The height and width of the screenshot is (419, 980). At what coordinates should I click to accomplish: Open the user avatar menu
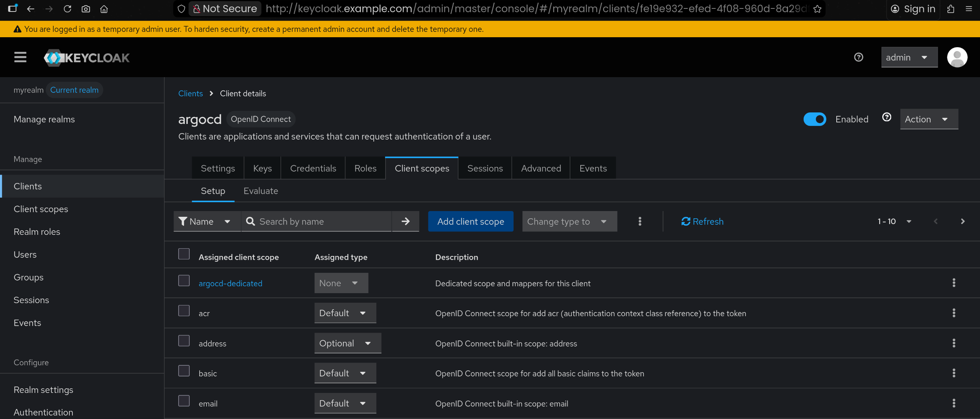[957, 58]
